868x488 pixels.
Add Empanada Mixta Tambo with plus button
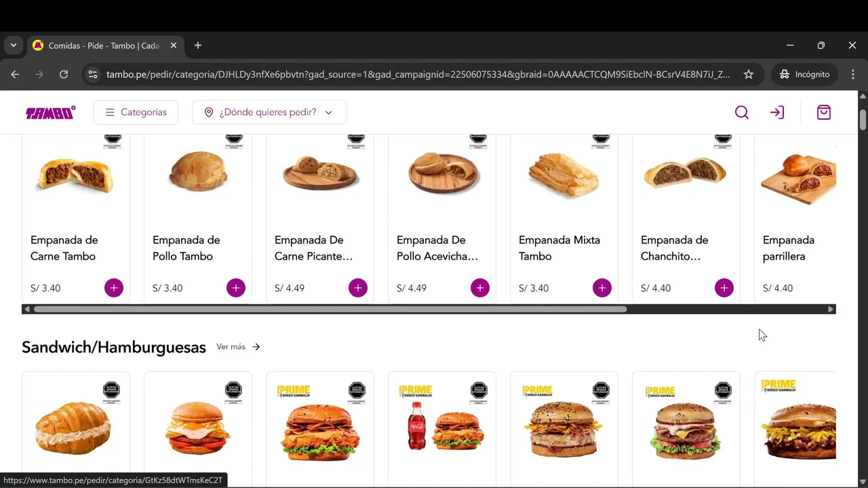click(x=602, y=288)
